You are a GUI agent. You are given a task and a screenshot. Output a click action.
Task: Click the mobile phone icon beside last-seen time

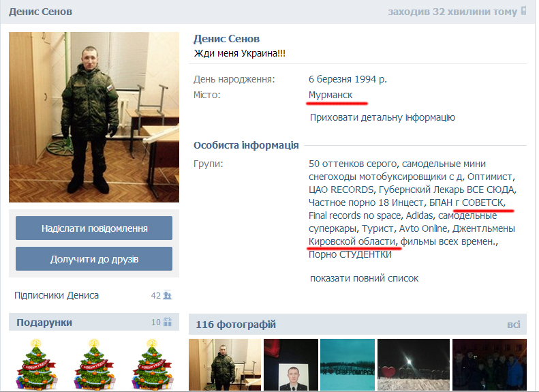point(523,11)
